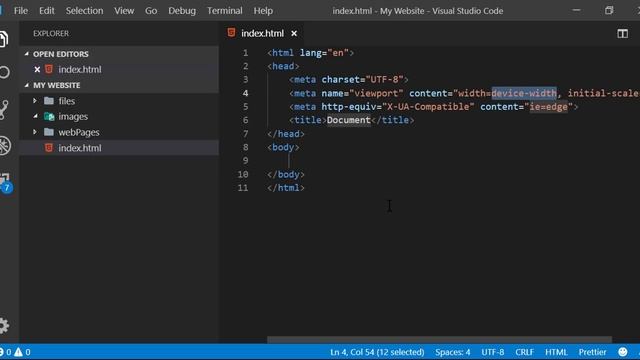
Task: Click the "UTF-8" charset value on line 3
Action: coord(384,79)
